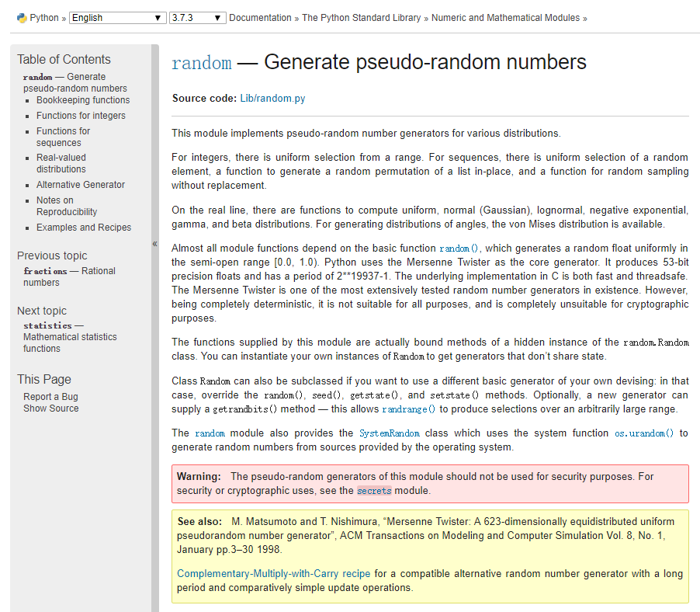This screenshot has height=612, width=700.
Task: Click Report a Bug
Action: tap(50, 396)
